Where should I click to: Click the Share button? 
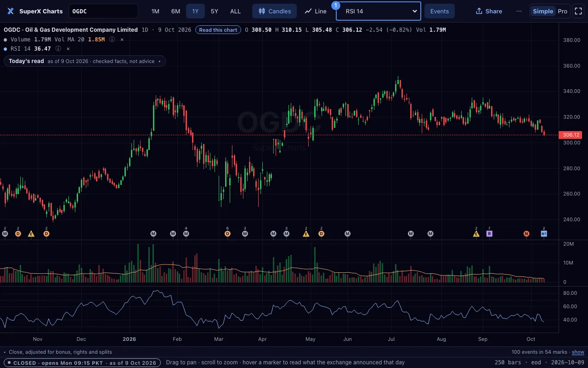point(489,11)
